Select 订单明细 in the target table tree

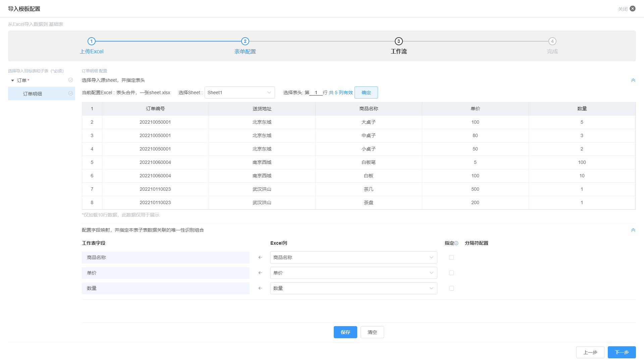[42, 94]
